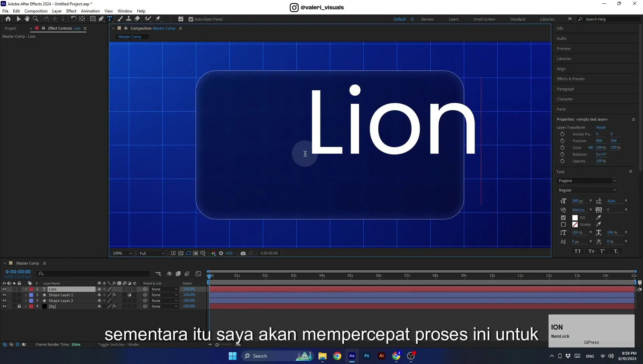Use the Fill color eyedropper
643x364 pixels.
click(598, 217)
